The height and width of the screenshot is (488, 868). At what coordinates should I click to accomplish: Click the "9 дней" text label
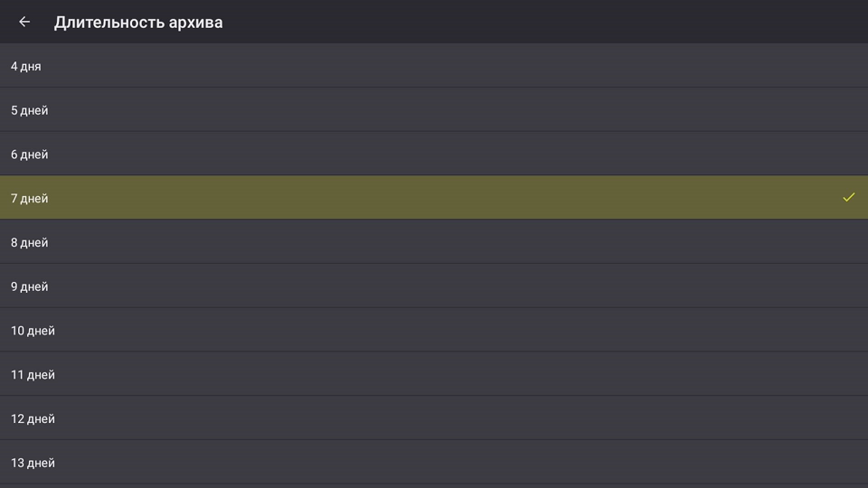[x=29, y=286]
